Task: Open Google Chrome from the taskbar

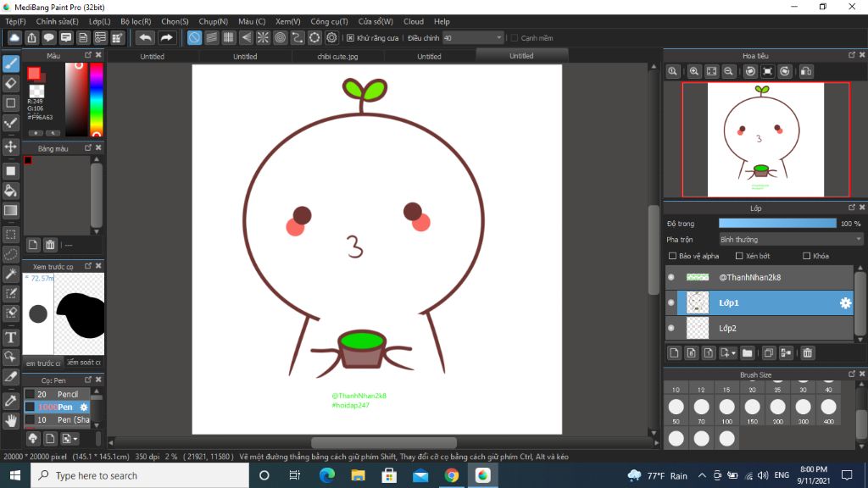Action: (452, 475)
